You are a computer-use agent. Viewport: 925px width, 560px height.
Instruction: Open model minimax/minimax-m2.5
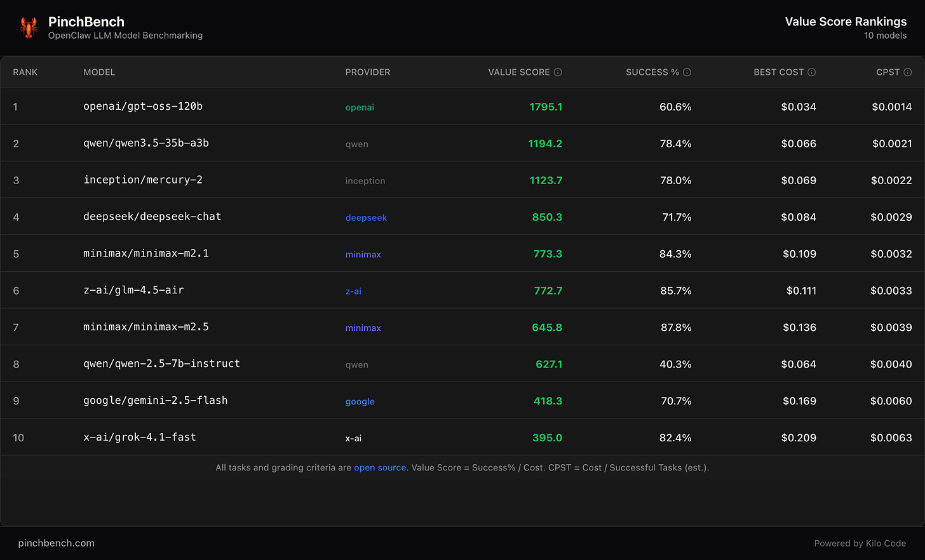point(146,328)
